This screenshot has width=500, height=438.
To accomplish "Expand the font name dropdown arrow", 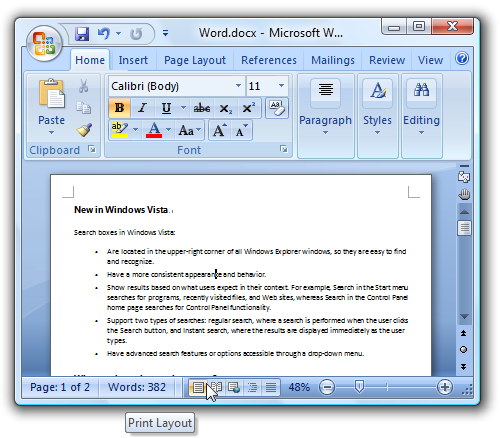I will (x=238, y=86).
